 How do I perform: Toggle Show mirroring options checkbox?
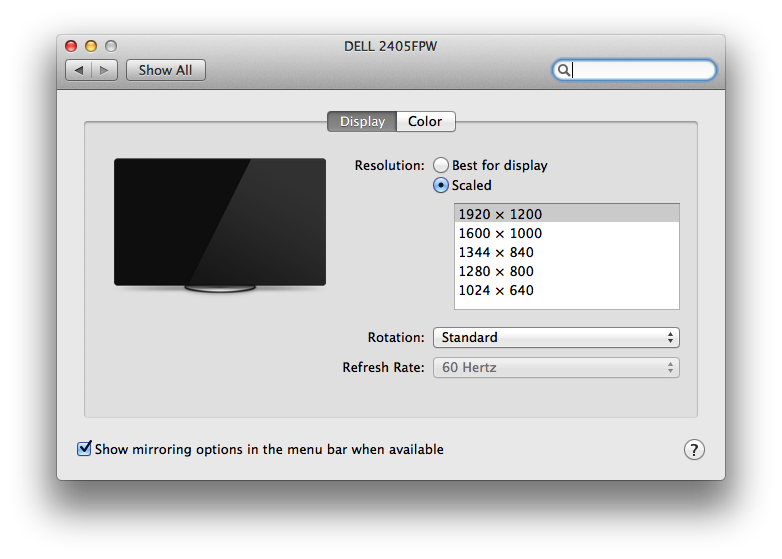pyautogui.click(x=84, y=448)
